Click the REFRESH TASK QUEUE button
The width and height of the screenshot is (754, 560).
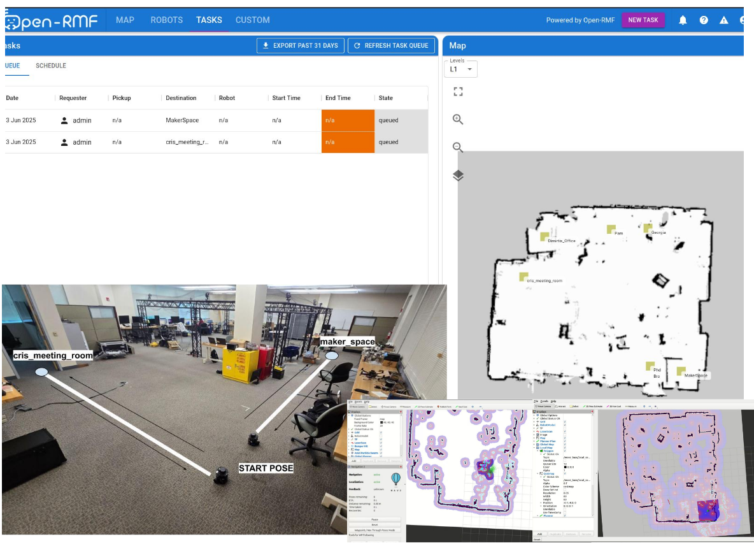click(392, 46)
